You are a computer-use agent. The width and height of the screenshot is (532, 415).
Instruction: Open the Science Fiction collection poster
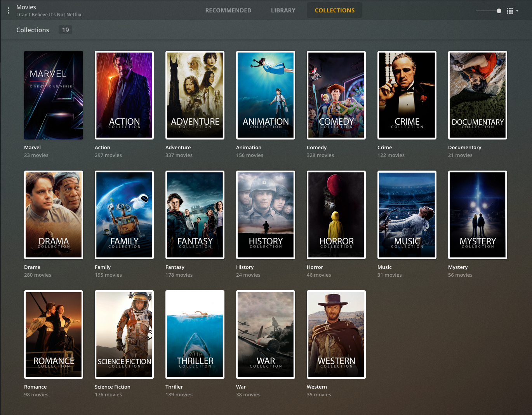click(x=124, y=335)
